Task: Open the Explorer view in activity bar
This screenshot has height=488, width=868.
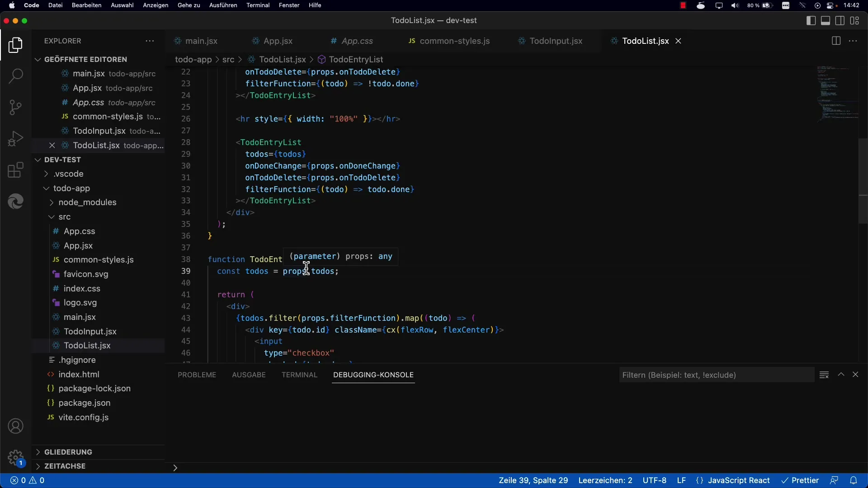Action: click(15, 45)
